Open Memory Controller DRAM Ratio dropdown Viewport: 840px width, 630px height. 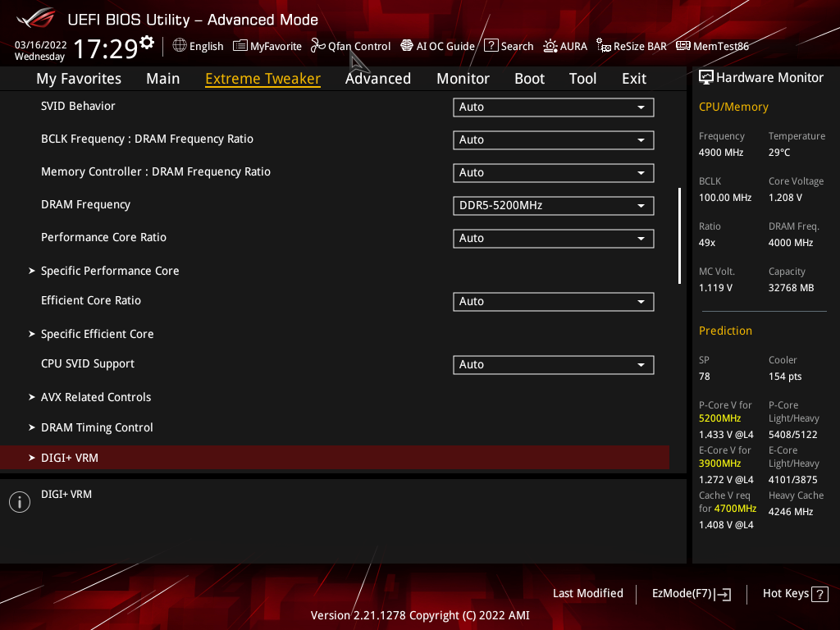(554, 172)
